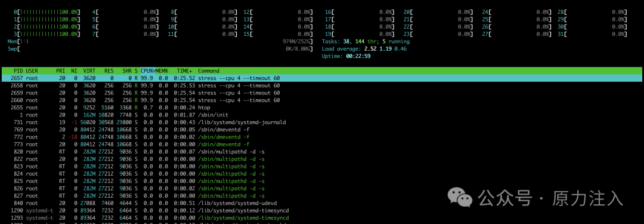
Task: Select the multipathd thread PID 826
Action: click(x=321, y=189)
